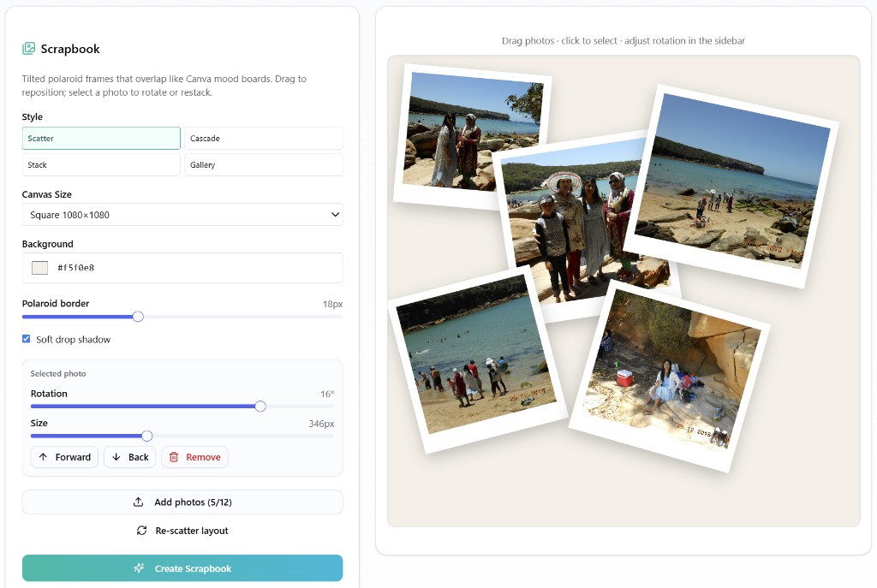Click the Soft drop shadow label text
Image resolution: width=877 pixels, height=588 pixels.
[74, 339]
